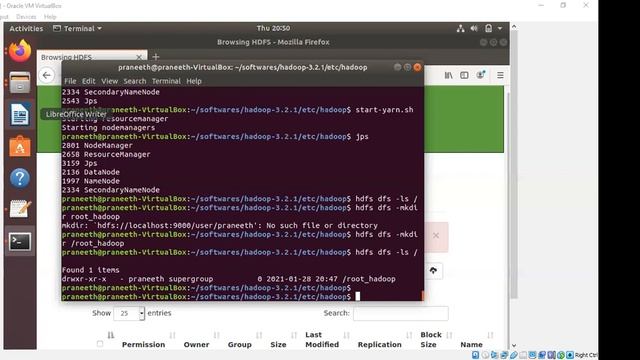Open Ubuntu Software from the dock

coord(20,146)
